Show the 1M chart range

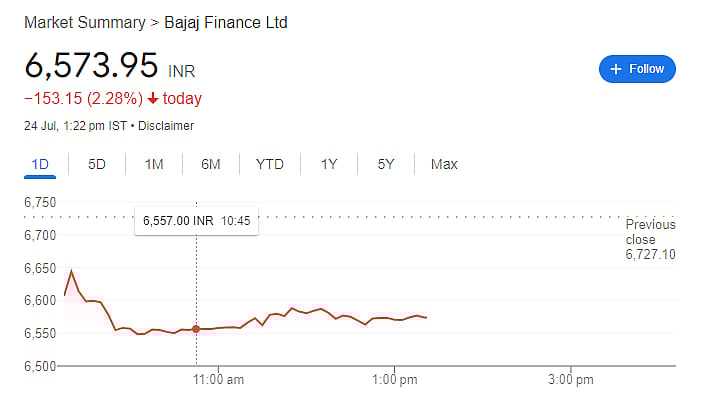click(154, 164)
